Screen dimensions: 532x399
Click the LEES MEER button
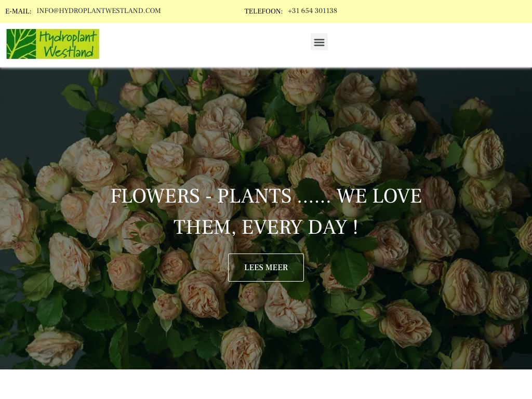[265, 268]
